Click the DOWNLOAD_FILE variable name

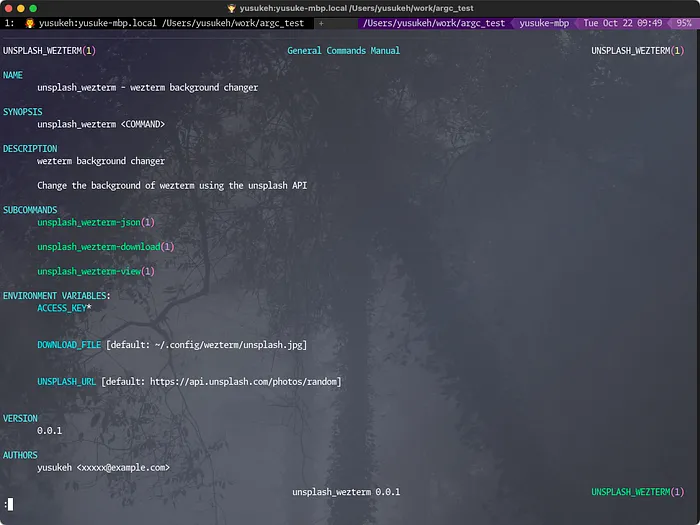click(x=69, y=345)
